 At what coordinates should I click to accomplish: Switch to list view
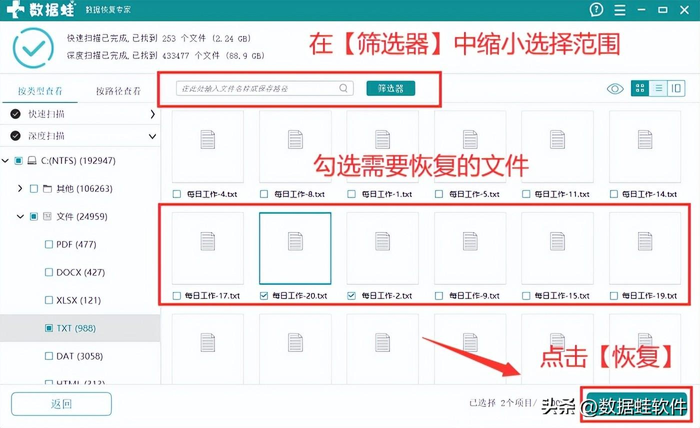658,88
